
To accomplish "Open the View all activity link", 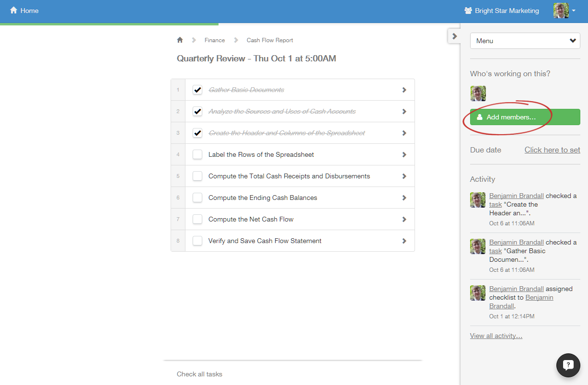I will coord(496,336).
